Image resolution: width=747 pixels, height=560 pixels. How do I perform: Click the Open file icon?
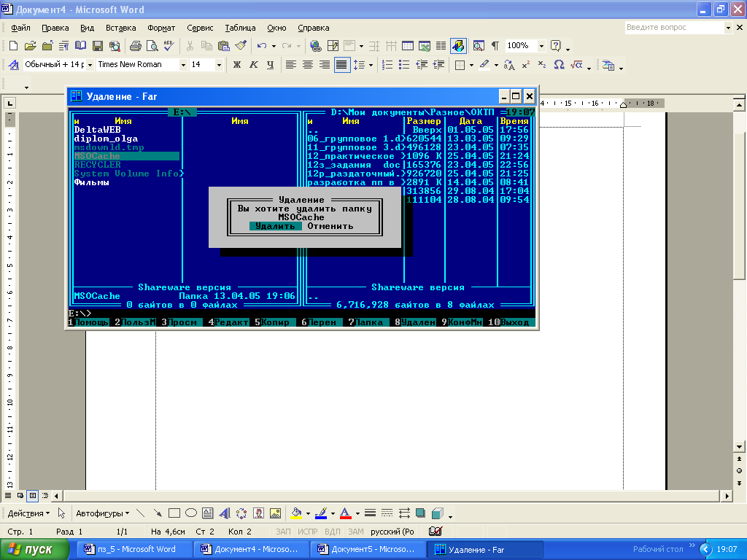31,46
